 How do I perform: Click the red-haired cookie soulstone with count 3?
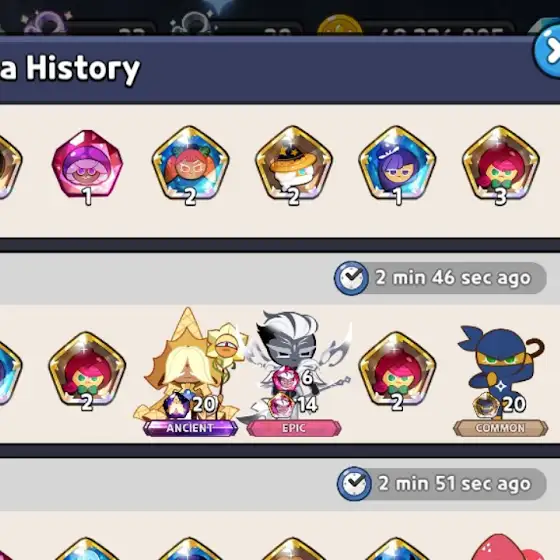[500, 165]
